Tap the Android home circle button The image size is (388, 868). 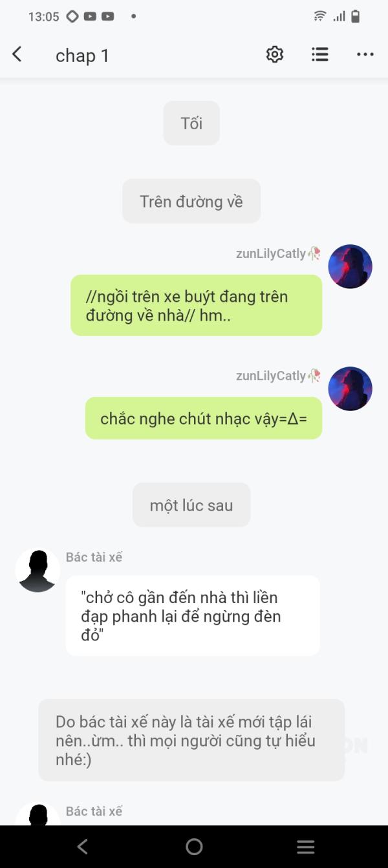coord(194,847)
